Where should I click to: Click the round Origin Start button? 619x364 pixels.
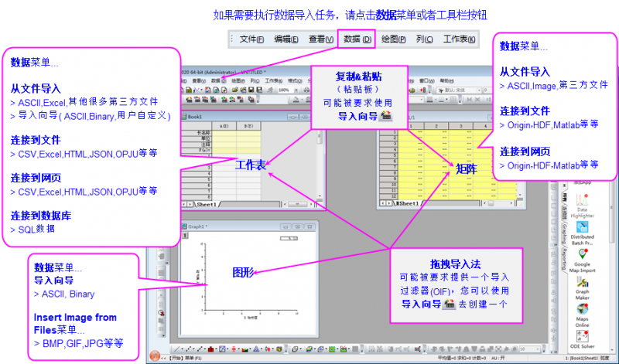[155, 356]
